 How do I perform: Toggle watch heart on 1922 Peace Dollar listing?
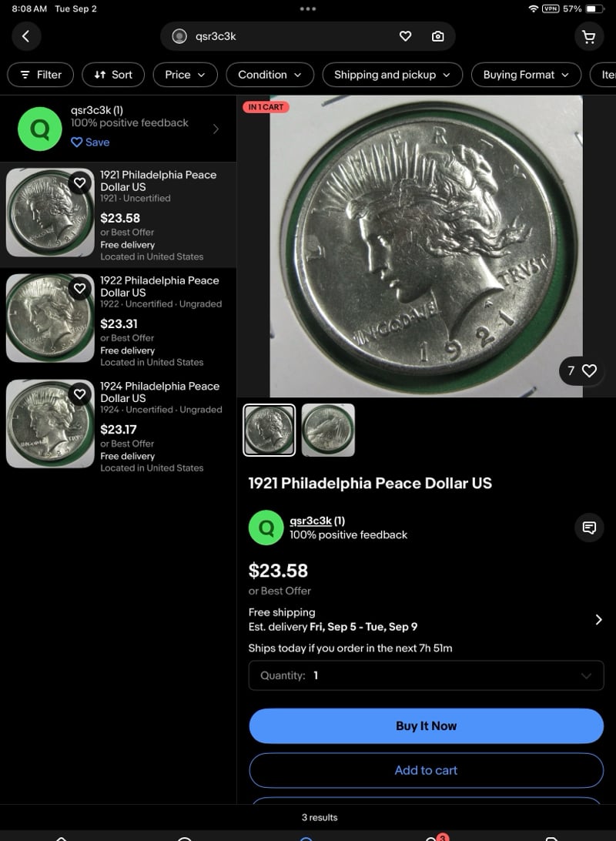pos(79,289)
